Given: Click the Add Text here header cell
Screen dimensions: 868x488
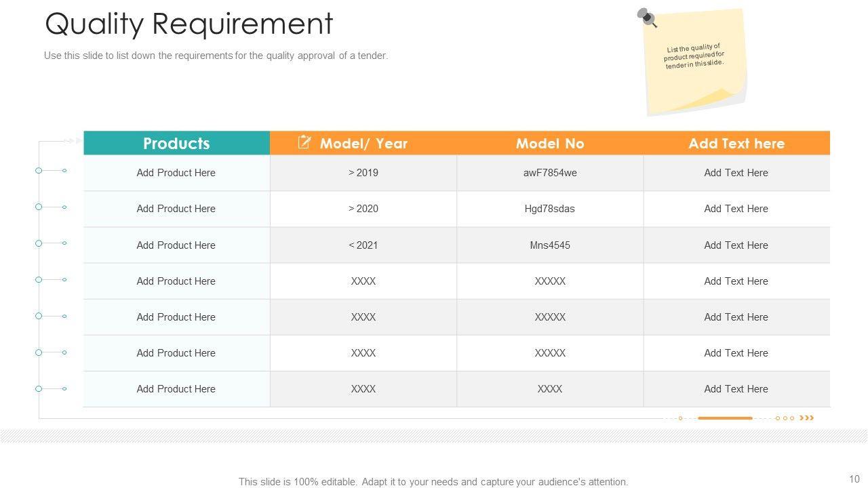Looking at the screenshot, I should click(736, 144).
